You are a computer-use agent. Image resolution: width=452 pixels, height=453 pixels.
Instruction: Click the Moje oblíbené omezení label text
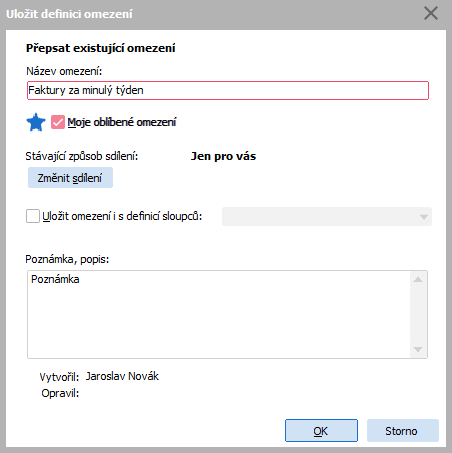(122, 122)
